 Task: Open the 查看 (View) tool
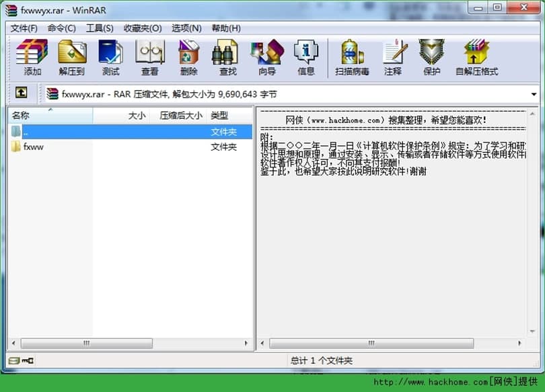click(150, 56)
